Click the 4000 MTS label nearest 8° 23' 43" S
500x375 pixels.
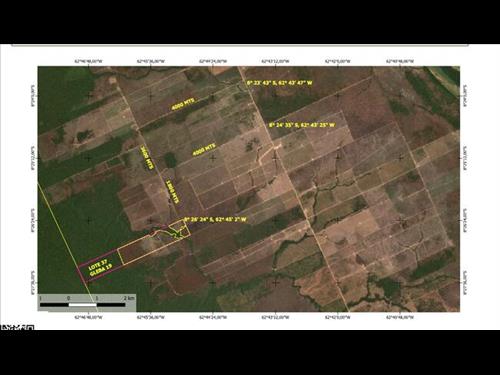click(x=183, y=104)
